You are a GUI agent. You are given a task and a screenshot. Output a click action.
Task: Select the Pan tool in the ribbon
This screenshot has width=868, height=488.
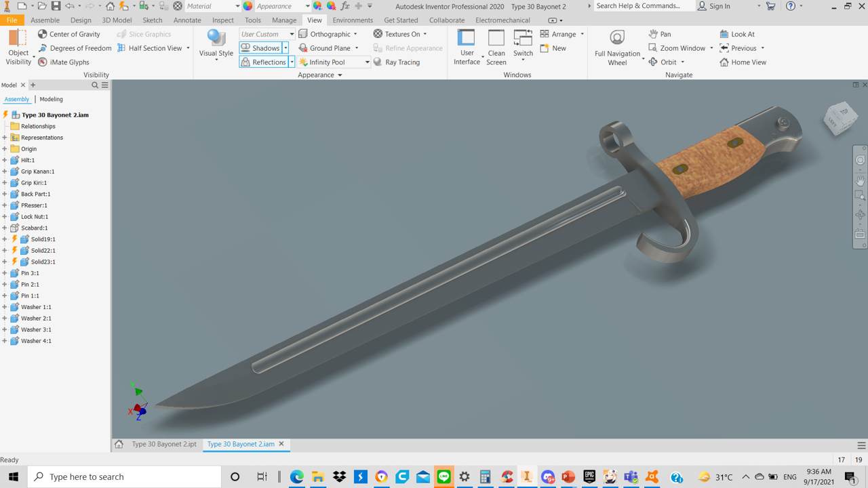click(660, 34)
